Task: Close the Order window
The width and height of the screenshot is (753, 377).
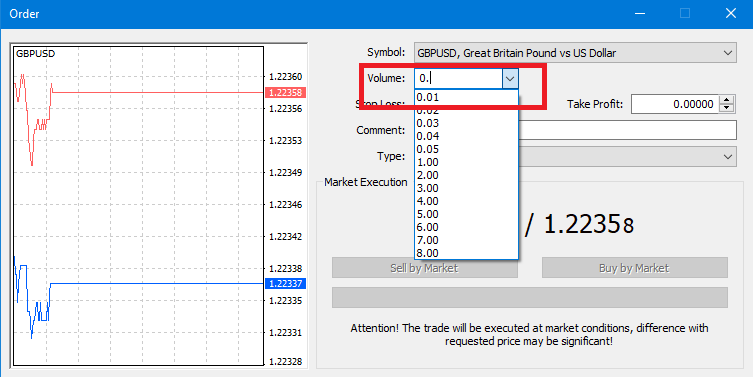Action: (730, 13)
